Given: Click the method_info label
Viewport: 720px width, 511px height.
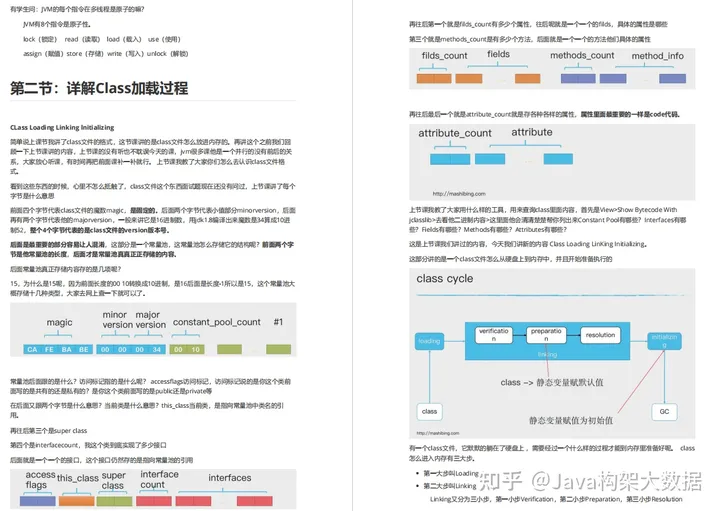Looking at the screenshot, I should pos(658,56).
